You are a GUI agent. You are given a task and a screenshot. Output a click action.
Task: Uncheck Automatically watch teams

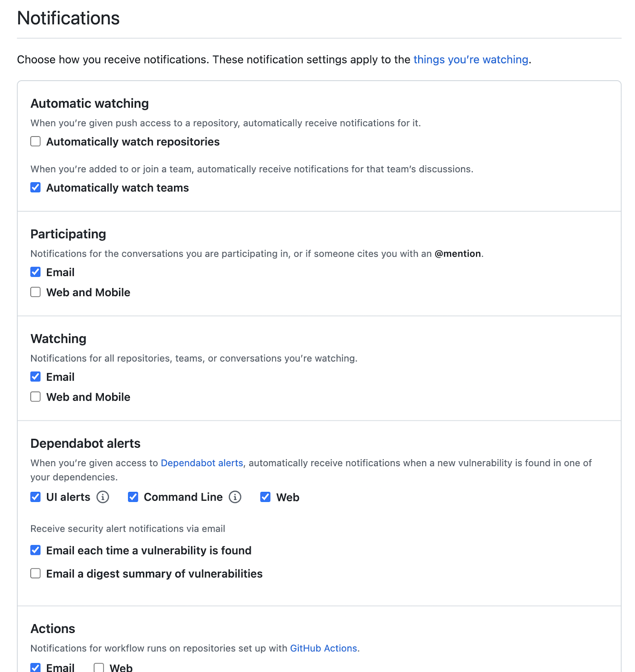click(36, 187)
